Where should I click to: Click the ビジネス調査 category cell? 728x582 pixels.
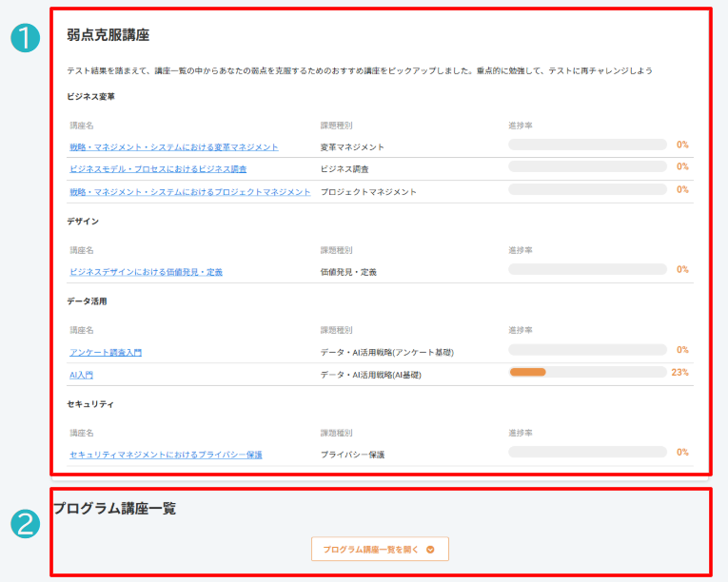(344, 169)
